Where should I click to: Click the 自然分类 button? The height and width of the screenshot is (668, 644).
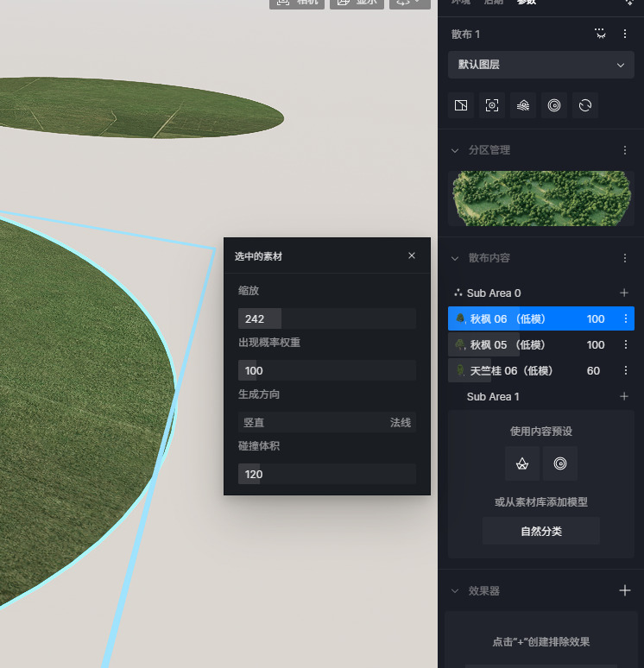click(x=541, y=532)
